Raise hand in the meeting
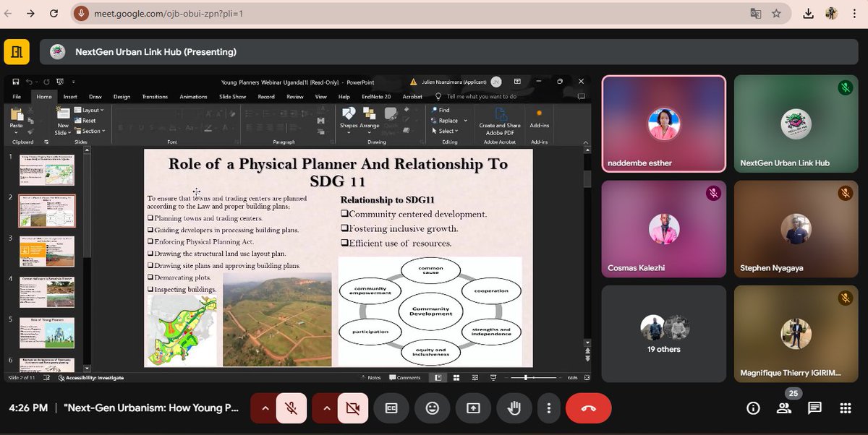This screenshot has height=435, width=868. 514,408
